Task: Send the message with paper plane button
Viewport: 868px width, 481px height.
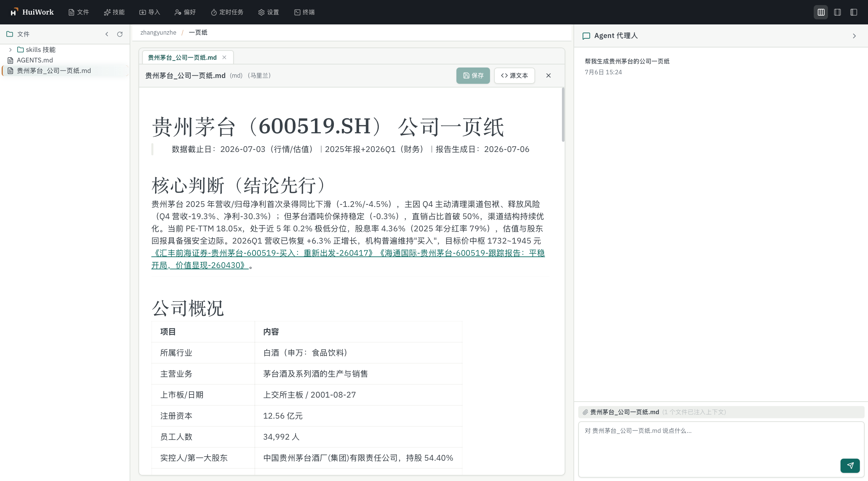Action: point(850,465)
